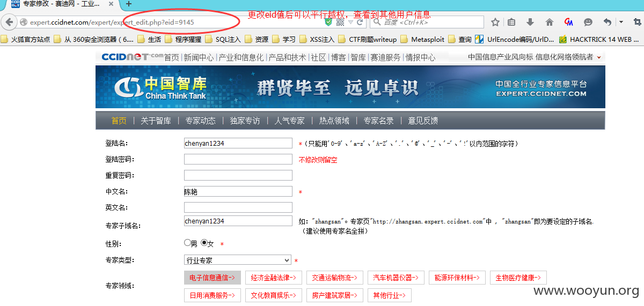
Task: Open the 生活 bookmark folder
Action: point(149,39)
